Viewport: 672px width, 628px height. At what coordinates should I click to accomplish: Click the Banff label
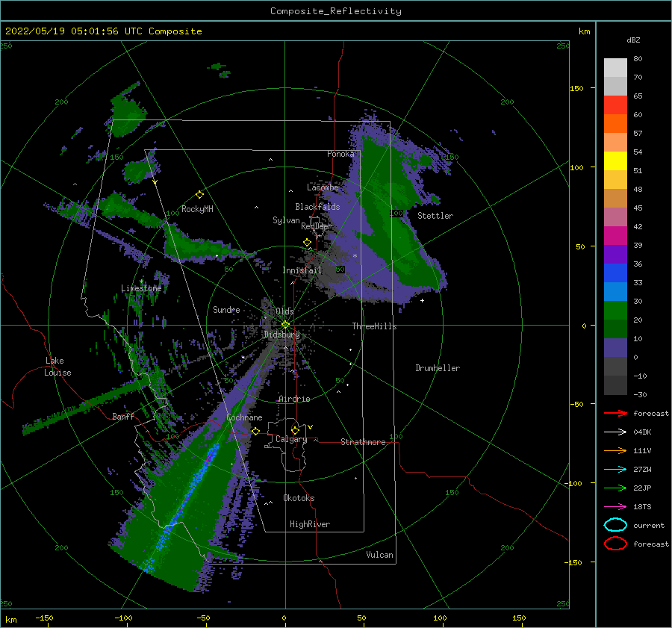point(123,416)
